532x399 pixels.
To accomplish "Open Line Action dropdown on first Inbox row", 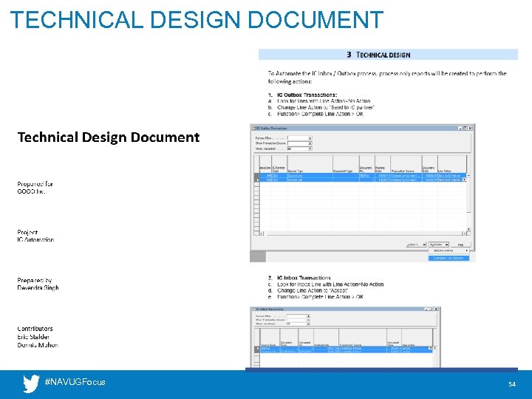I will coord(431,348).
